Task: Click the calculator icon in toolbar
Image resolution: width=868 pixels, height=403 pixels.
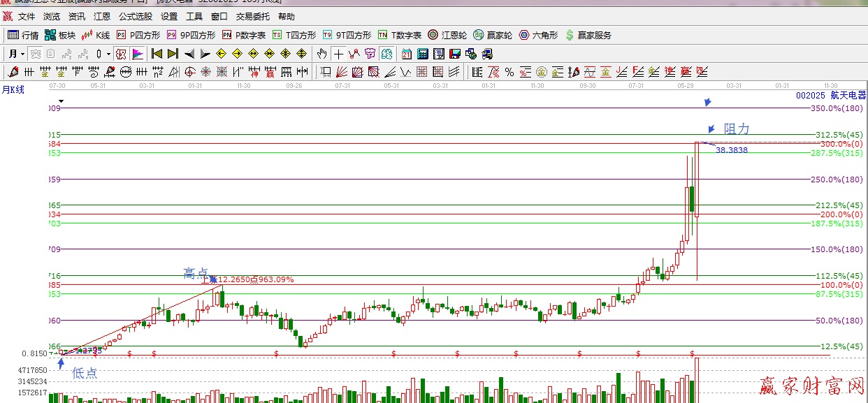Action: pyautogui.click(x=423, y=54)
